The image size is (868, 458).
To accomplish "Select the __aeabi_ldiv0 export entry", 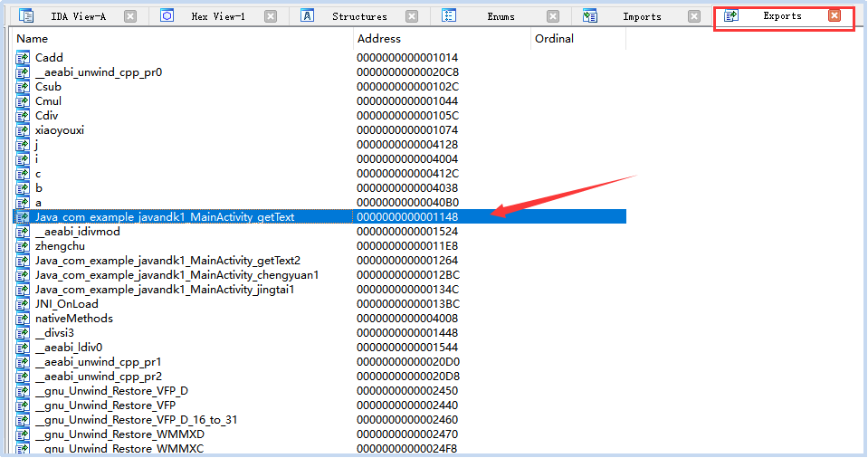I will (x=69, y=348).
